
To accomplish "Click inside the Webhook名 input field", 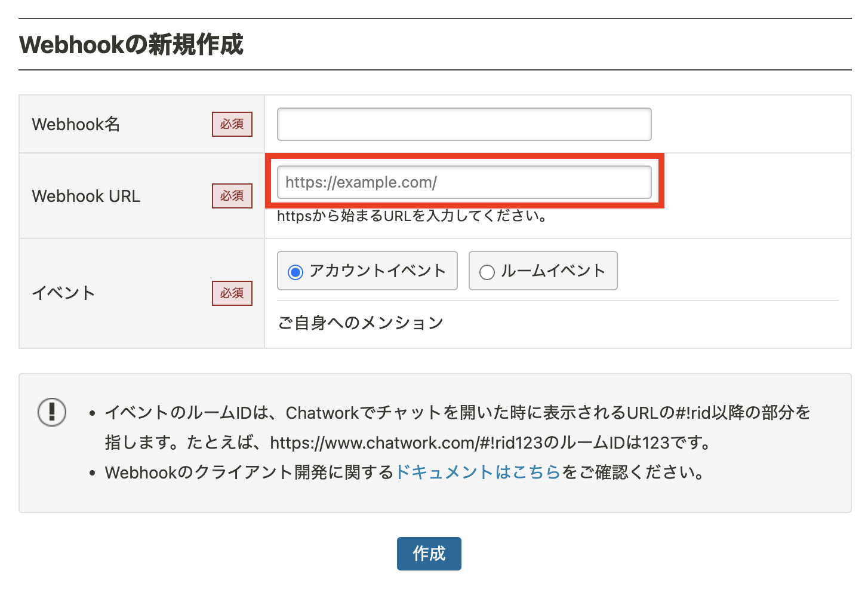I will tap(464, 124).
